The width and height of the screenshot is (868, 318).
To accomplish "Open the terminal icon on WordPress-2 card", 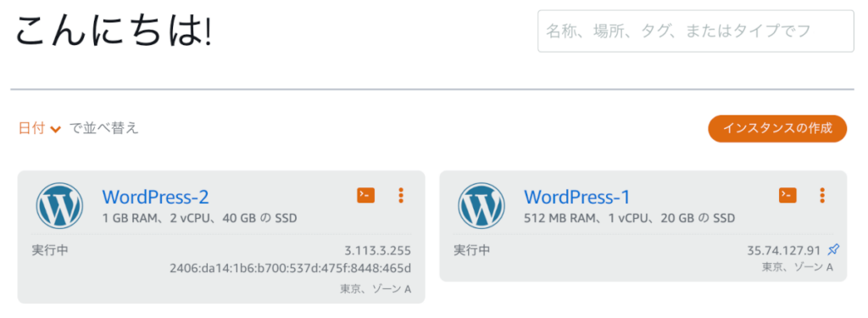I will (366, 195).
